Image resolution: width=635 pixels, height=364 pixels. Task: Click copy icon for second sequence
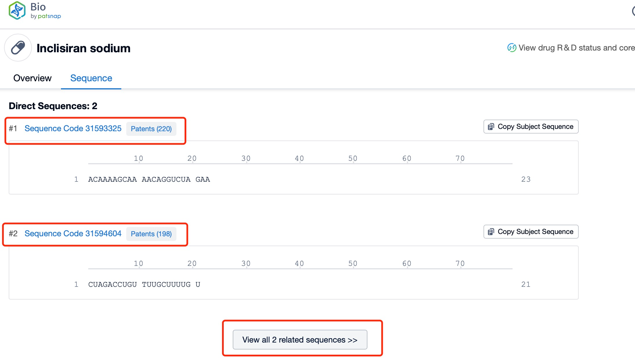[491, 232]
